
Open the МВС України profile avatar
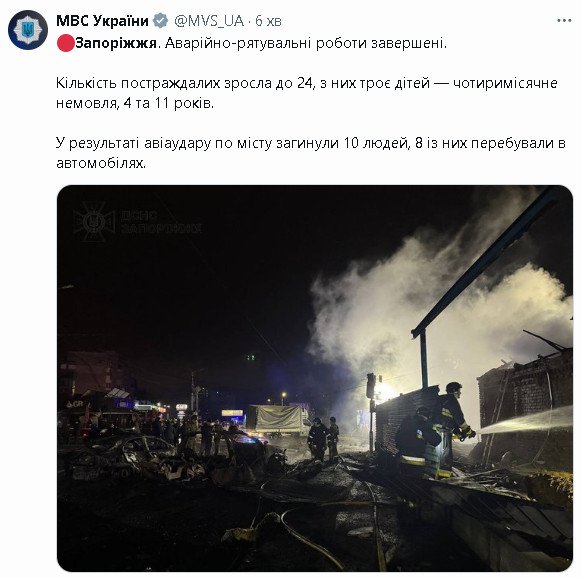click(x=28, y=30)
